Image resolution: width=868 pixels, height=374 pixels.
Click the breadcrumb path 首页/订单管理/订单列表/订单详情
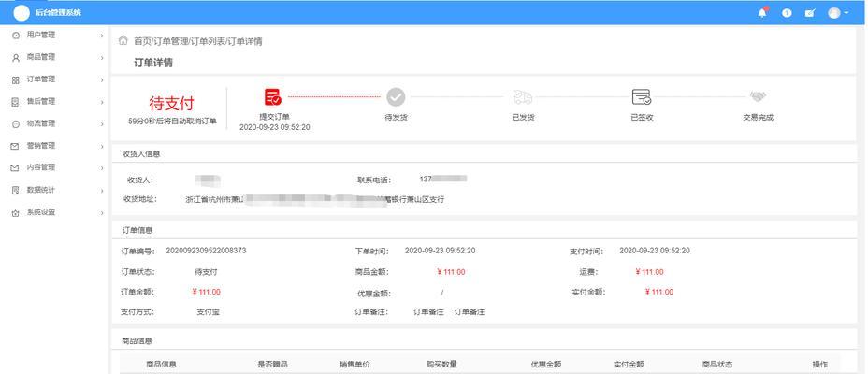198,41
